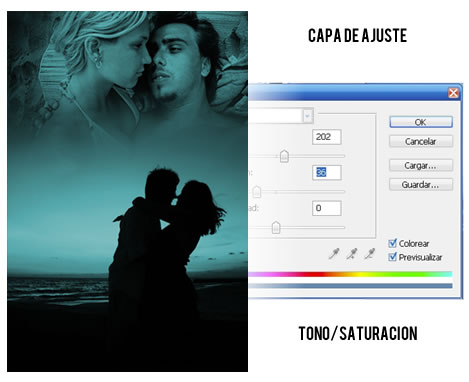Click the lightness slider handle
This screenshot has height=382, width=469.
tap(276, 227)
